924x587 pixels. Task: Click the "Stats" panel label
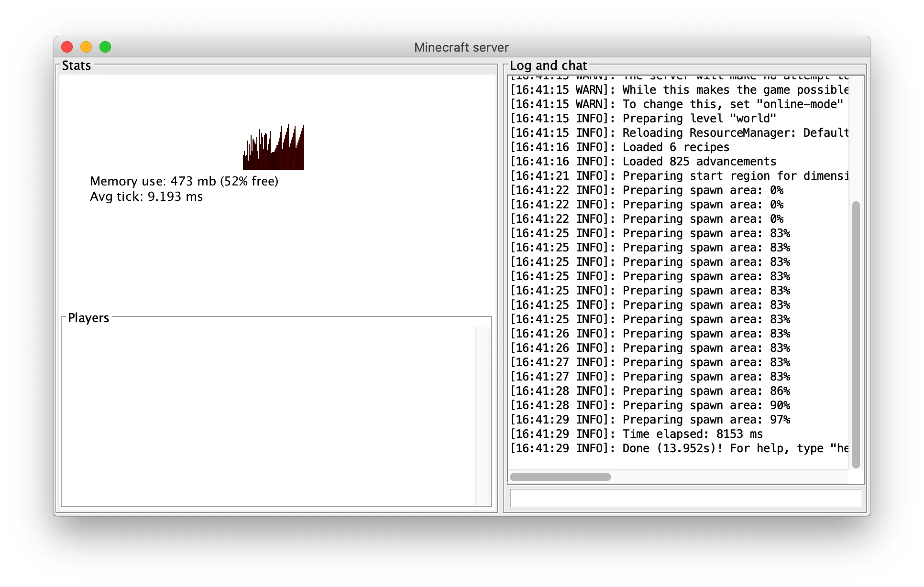click(77, 65)
